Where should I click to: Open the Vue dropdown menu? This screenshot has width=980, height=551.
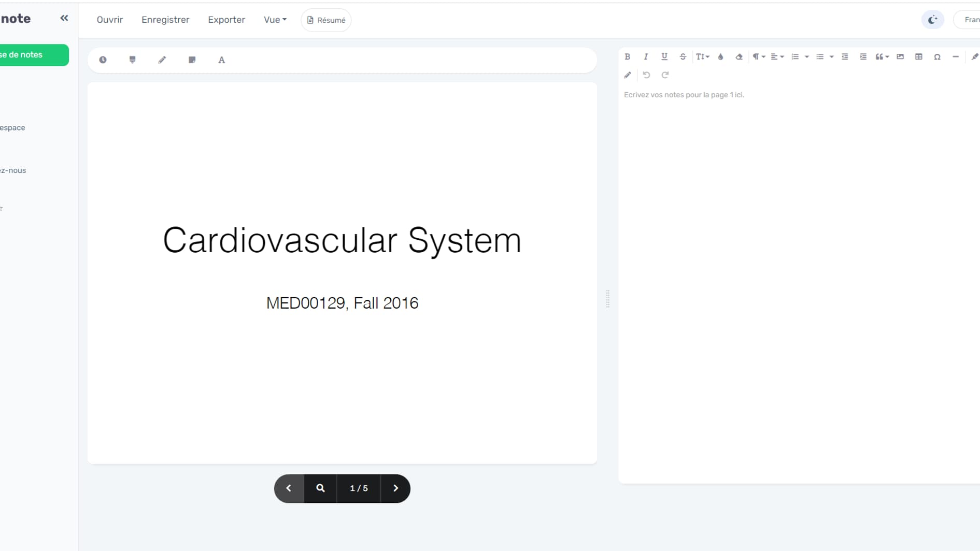coord(275,20)
